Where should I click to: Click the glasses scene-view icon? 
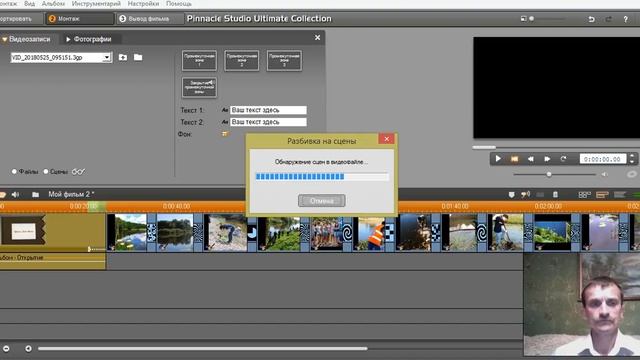point(78,172)
